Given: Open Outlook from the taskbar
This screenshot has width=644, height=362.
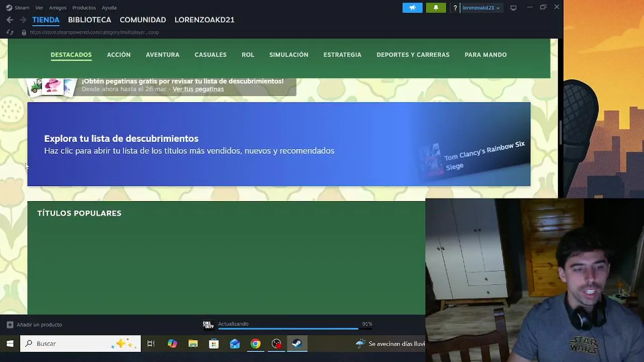Looking at the screenshot, I should 234,344.
